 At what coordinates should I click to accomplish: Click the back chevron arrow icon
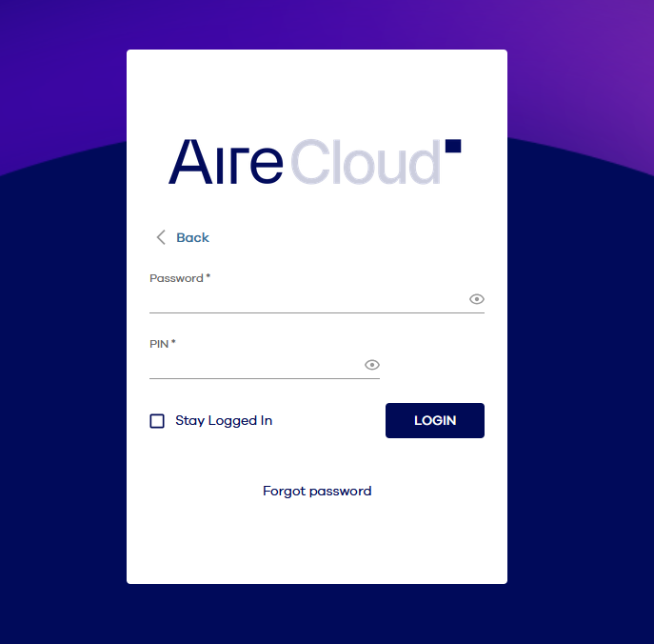(x=161, y=237)
